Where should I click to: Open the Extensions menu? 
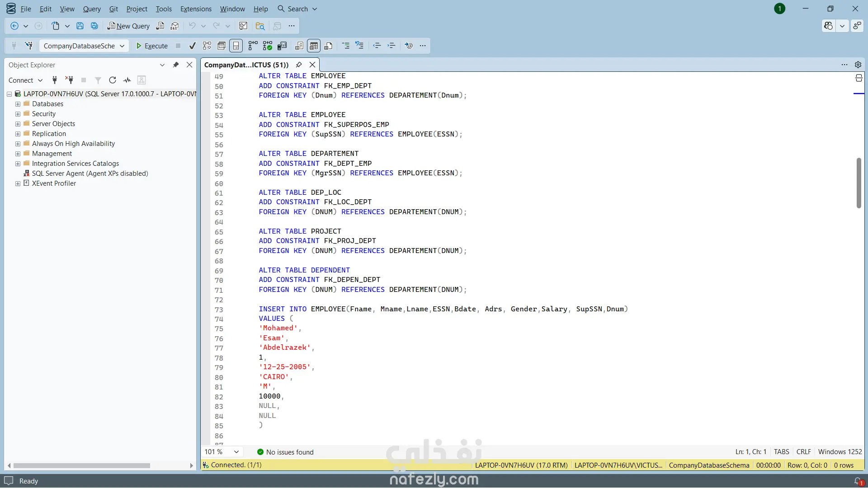click(x=196, y=9)
